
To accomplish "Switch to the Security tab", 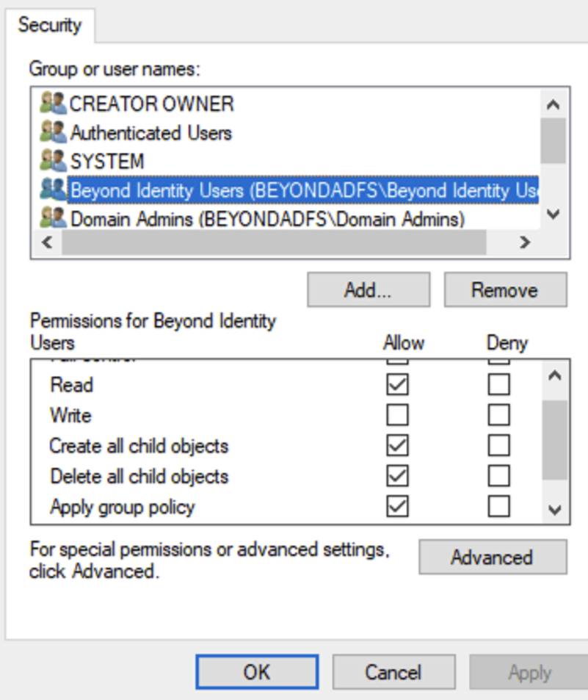I will click(x=49, y=25).
